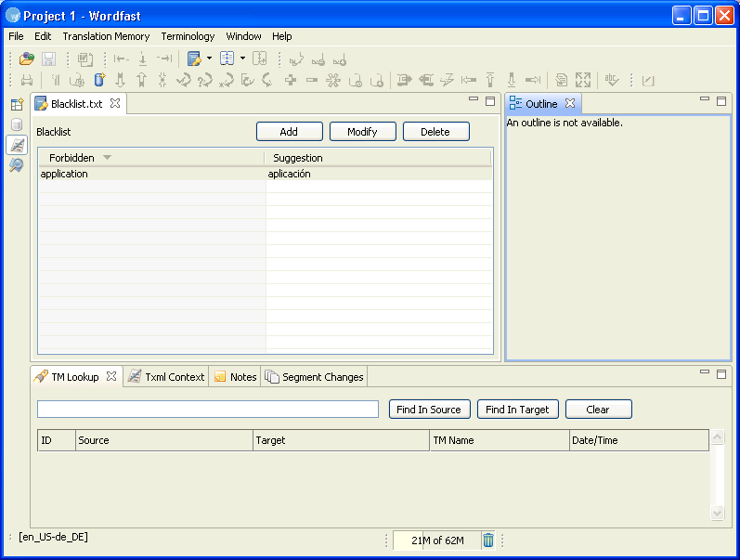The image size is (740, 560).
Task: Click the abc spell check icon
Action: (611, 80)
